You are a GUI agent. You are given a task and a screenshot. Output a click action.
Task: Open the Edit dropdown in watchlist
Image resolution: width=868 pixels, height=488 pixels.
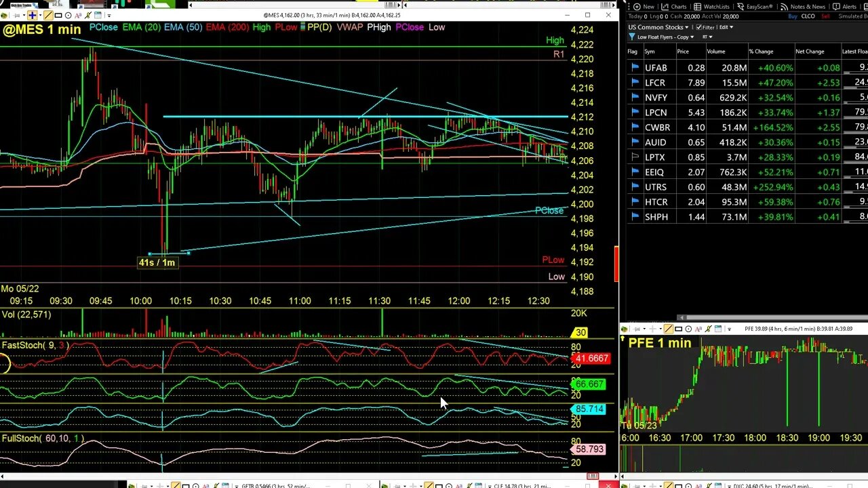[726, 27]
